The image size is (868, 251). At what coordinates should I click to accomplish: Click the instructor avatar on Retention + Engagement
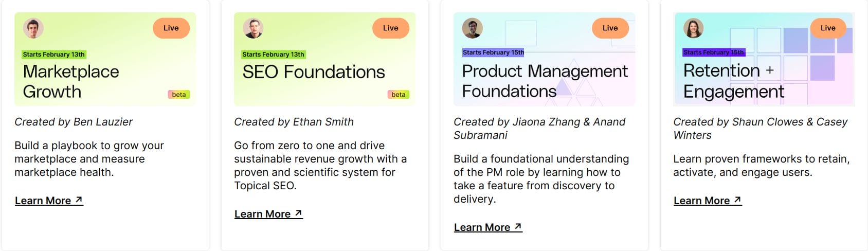tap(693, 28)
